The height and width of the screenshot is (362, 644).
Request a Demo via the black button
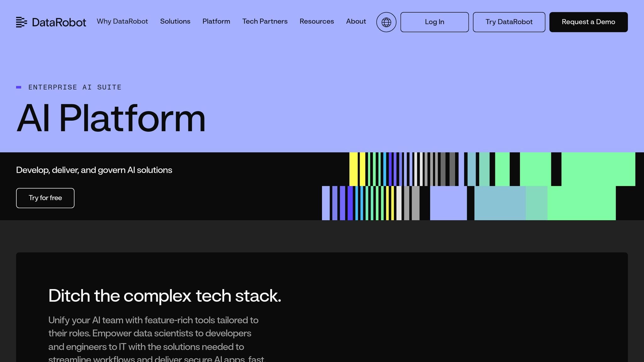tap(589, 22)
